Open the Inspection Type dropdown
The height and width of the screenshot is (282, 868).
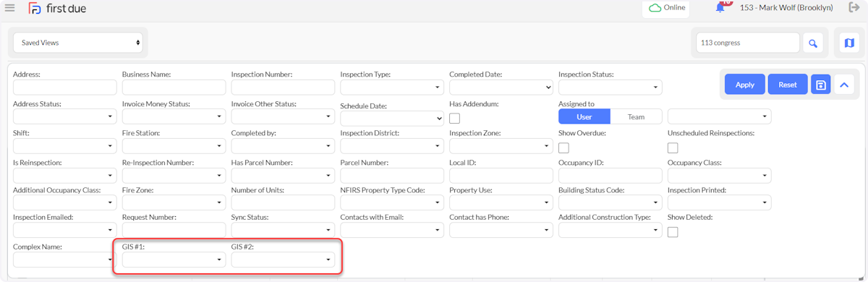coord(392,87)
